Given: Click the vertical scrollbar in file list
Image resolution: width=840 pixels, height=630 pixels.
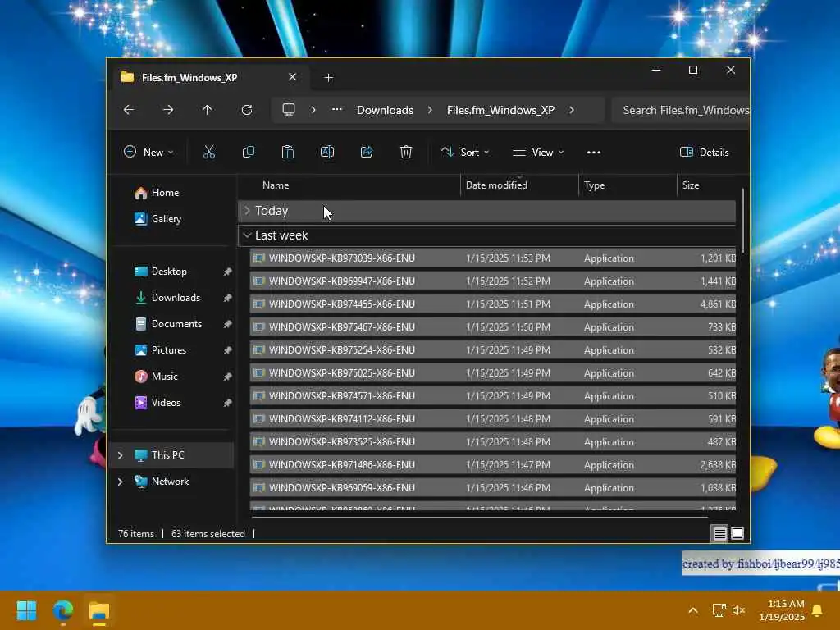Looking at the screenshot, I should click(743, 220).
